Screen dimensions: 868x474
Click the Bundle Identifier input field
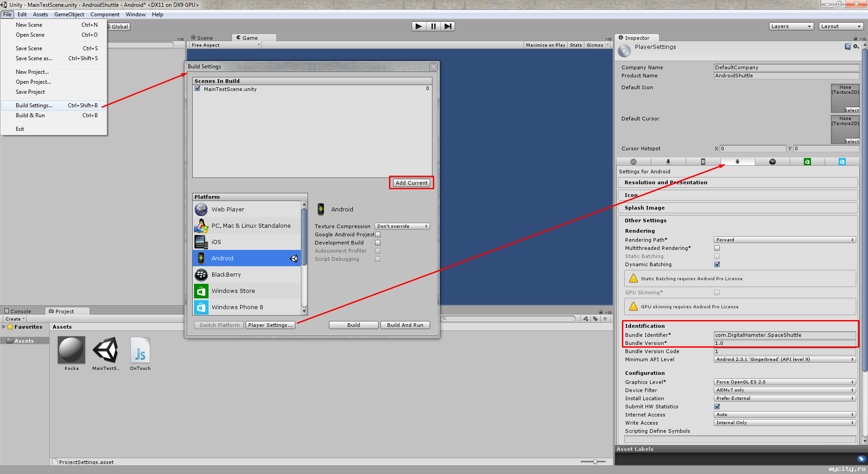tap(785, 335)
